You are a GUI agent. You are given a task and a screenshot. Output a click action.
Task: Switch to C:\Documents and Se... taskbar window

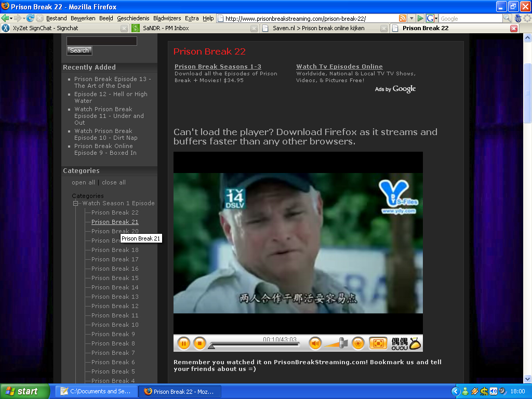tap(96, 392)
